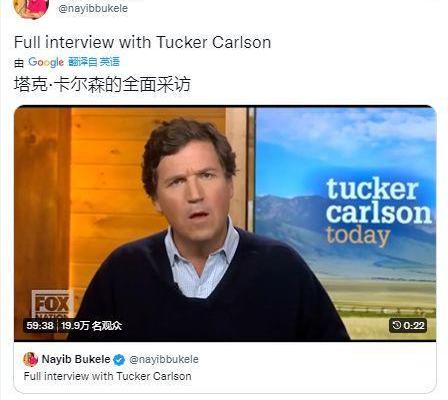The width and height of the screenshot is (448, 400).
Task: Open the quoted text Full interview with Tucker Carlson
Action: (x=108, y=376)
